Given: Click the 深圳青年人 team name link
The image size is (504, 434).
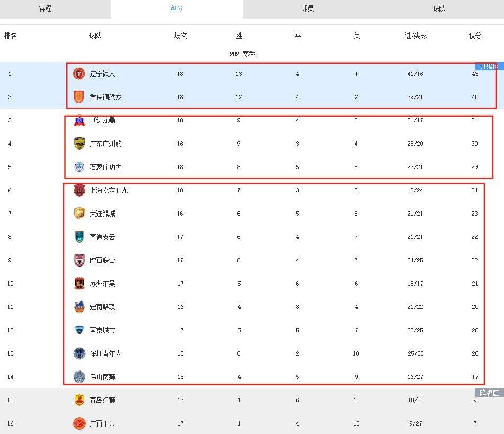Looking at the screenshot, I should (106, 353).
